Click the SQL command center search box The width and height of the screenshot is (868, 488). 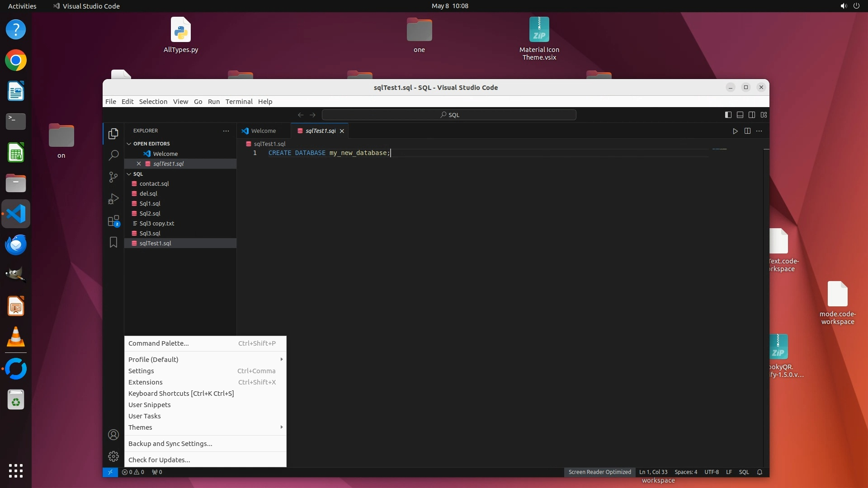point(449,115)
